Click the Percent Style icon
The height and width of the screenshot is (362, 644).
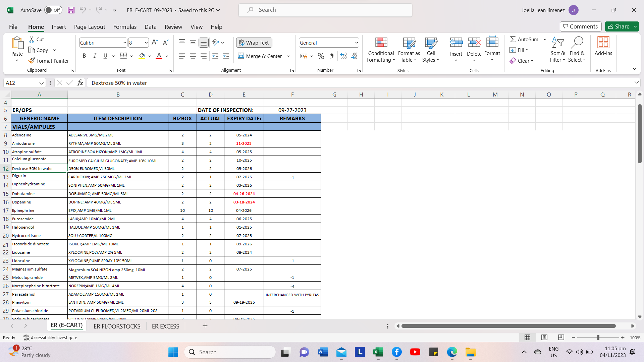coord(321,56)
